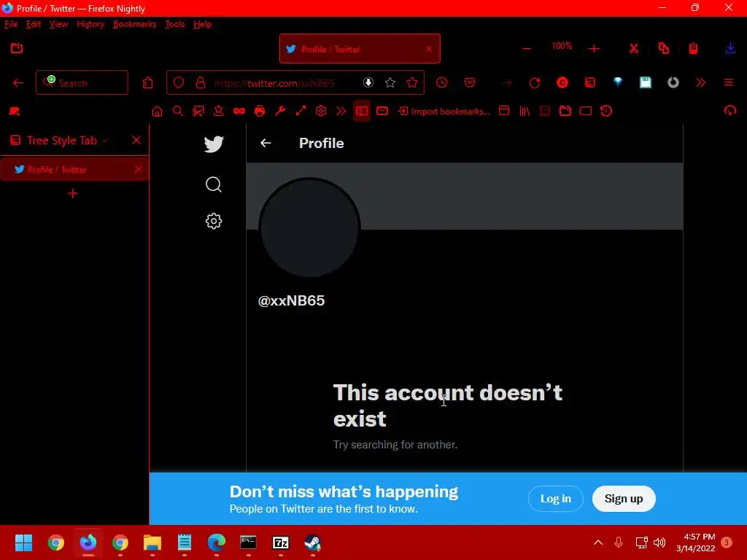Expand the bookmarks toolbar overflow chevrons
The image size is (747, 560).
point(341,112)
